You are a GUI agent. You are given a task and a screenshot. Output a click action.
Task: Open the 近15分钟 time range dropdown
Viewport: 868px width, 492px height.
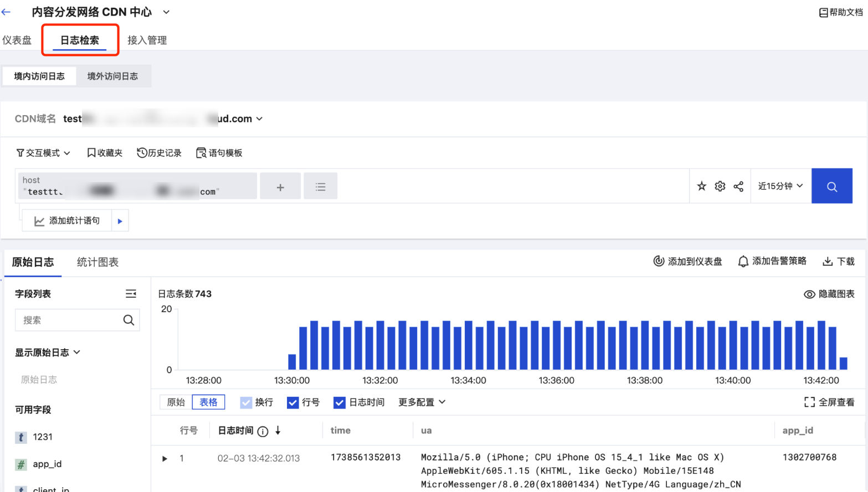[780, 186]
